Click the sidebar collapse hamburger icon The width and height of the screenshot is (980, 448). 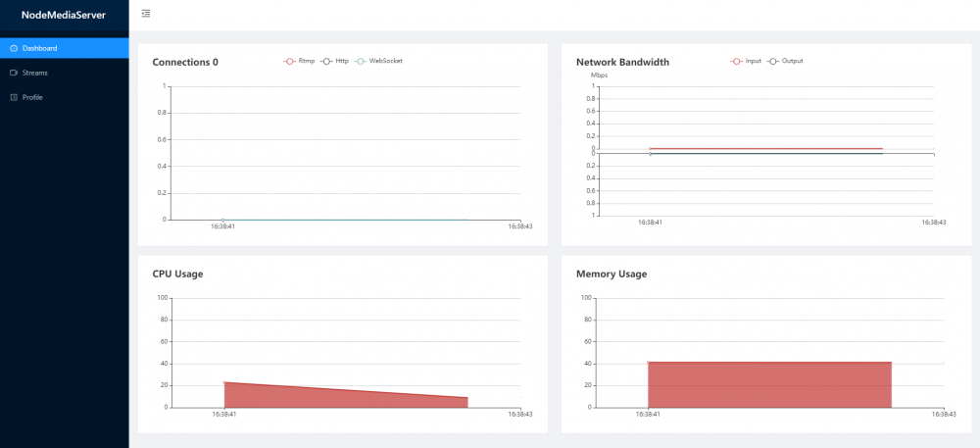tap(146, 14)
